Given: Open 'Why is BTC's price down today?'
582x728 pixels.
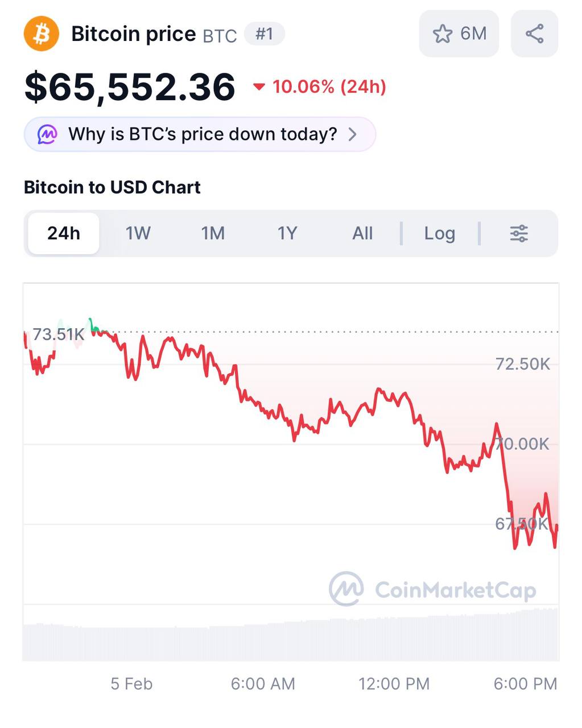Looking at the screenshot, I should pyautogui.click(x=203, y=135).
